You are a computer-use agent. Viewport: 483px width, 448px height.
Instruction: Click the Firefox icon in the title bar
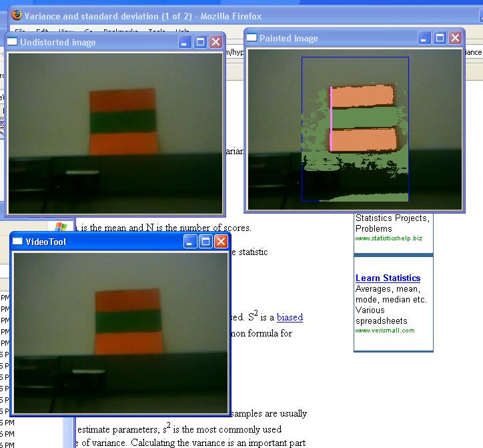17,15
